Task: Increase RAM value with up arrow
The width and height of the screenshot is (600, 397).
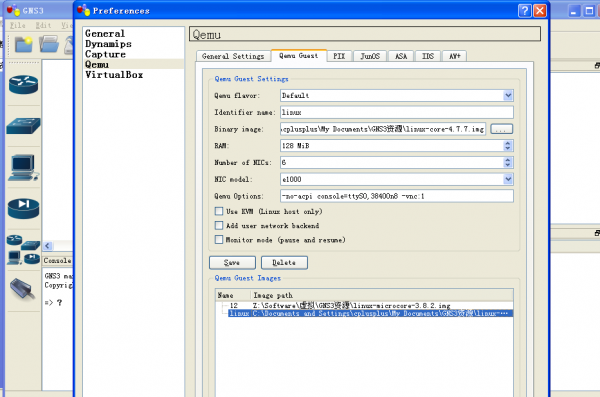Action: point(508,143)
